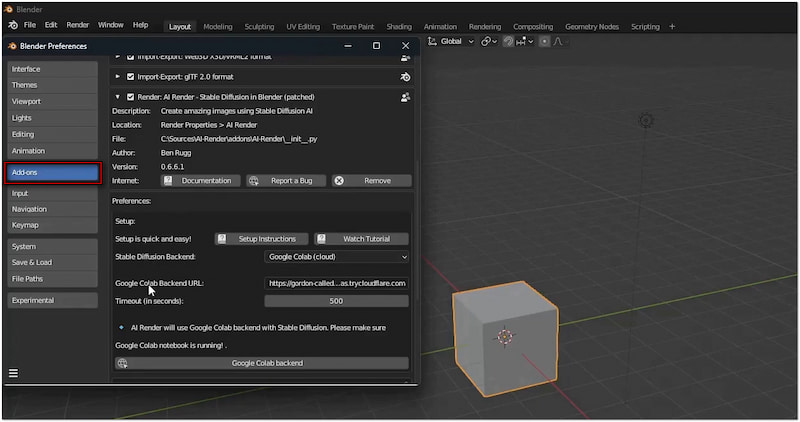800x422 pixels.
Task: Switch to the Animation workspace tab
Action: (x=440, y=27)
